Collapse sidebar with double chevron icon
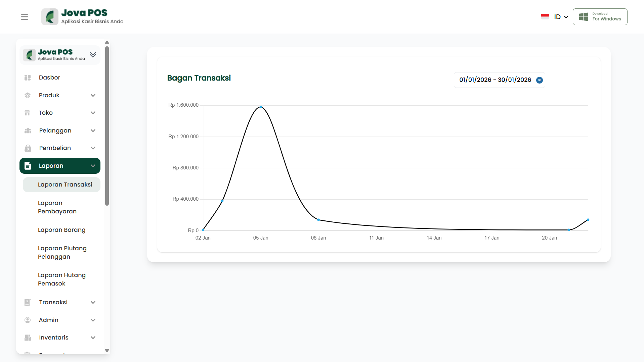The image size is (644, 362). 93,55
